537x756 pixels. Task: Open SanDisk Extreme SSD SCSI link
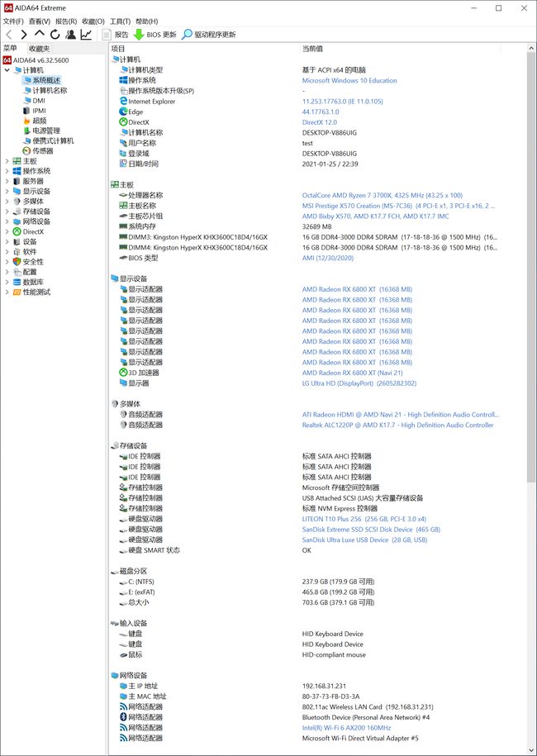(371, 530)
